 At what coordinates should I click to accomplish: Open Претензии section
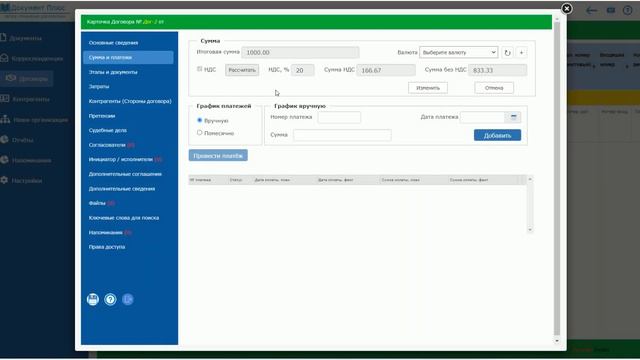pyautogui.click(x=102, y=116)
